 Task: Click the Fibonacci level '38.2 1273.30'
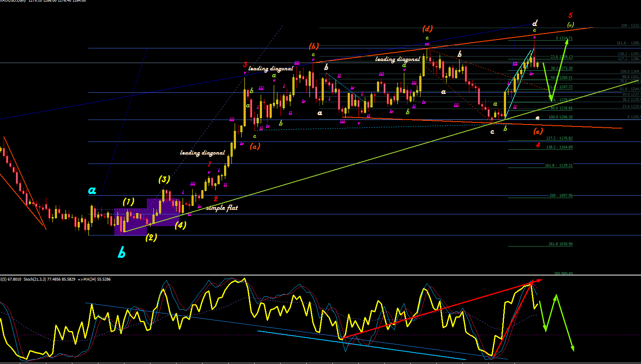[562, 68]
